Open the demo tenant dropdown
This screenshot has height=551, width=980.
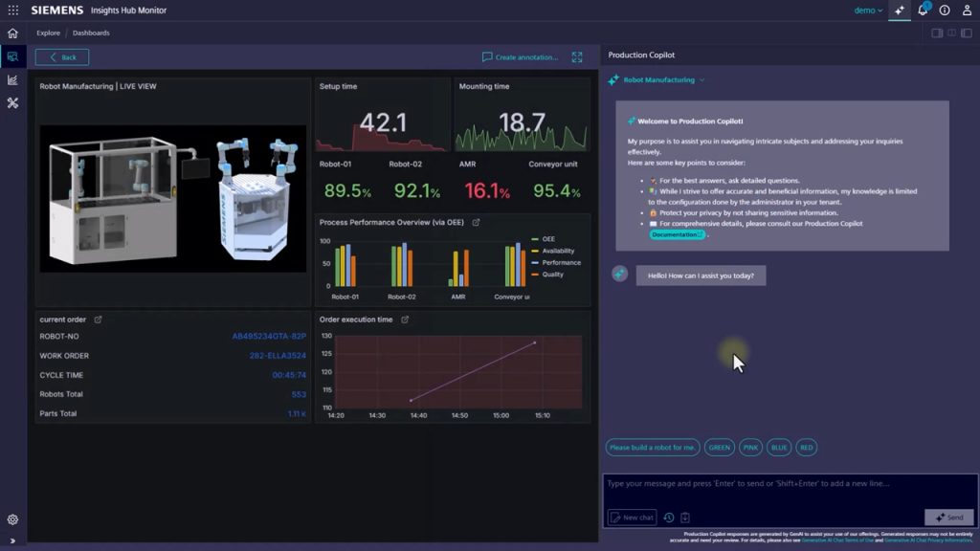868,11
